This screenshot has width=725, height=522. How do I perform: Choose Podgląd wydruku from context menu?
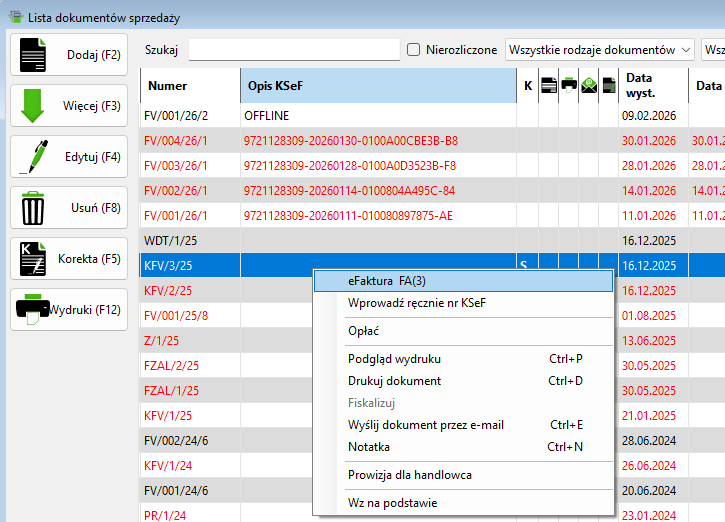(394, 359)
